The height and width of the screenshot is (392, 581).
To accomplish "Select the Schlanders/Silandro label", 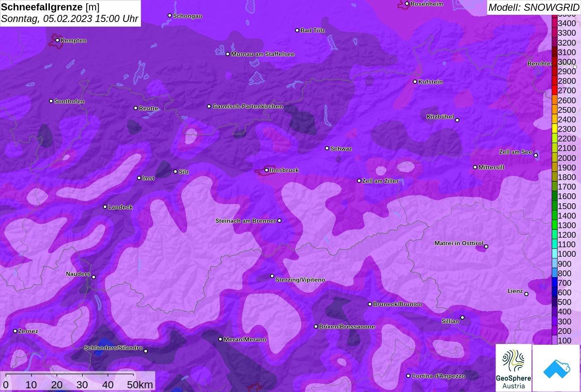I will click(x=113, y=348).
